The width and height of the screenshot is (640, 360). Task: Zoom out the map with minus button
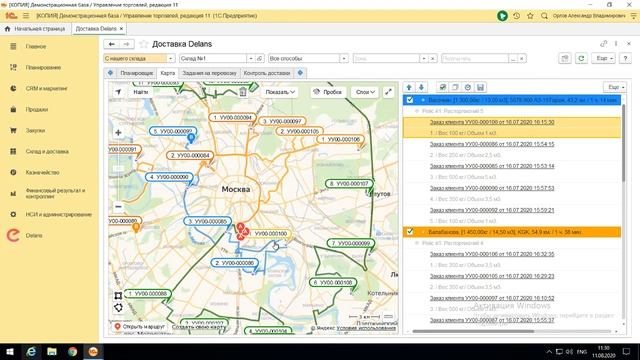pyautogui.click(x=118, y=207)
